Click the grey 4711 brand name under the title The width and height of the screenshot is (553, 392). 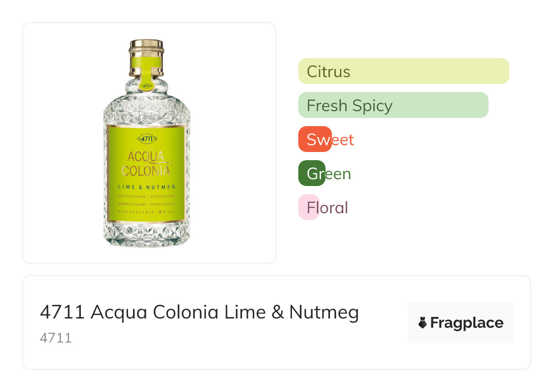56,338
